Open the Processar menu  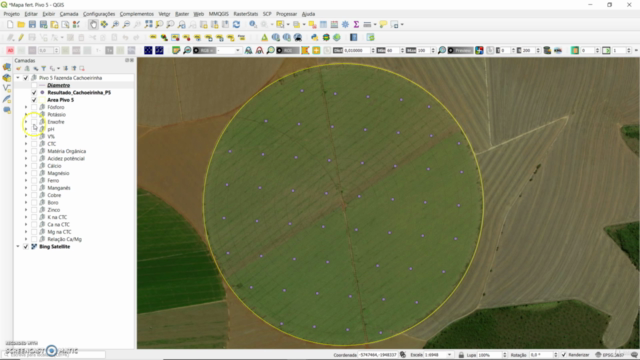(286, 14)
